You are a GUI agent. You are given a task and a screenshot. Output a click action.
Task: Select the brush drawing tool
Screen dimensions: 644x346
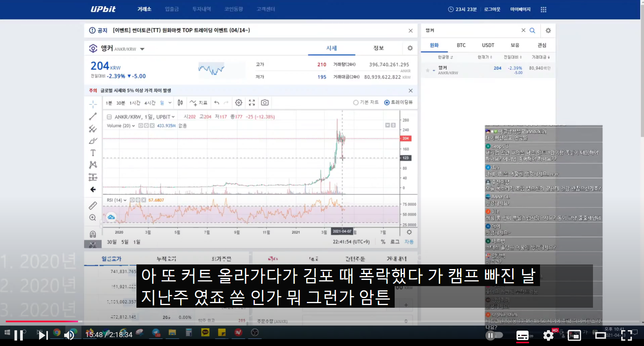point(93,141)
